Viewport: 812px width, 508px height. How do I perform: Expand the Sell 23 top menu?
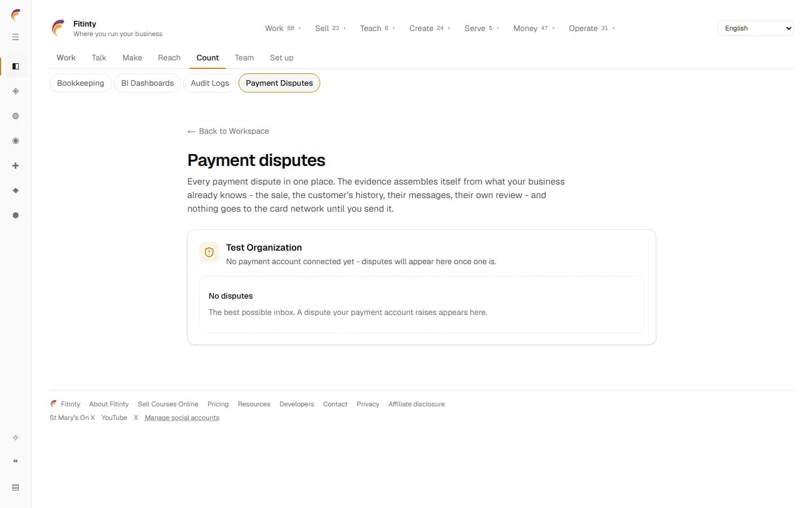point(330,28)
